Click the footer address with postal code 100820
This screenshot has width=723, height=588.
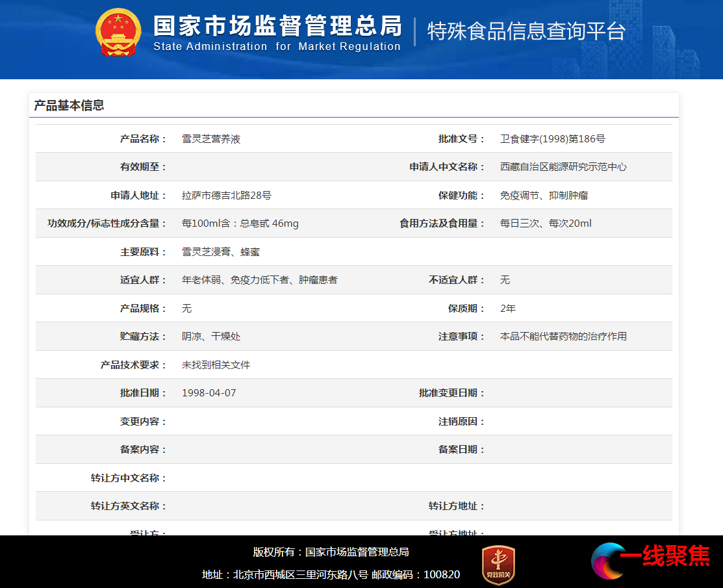pos(331,574)
